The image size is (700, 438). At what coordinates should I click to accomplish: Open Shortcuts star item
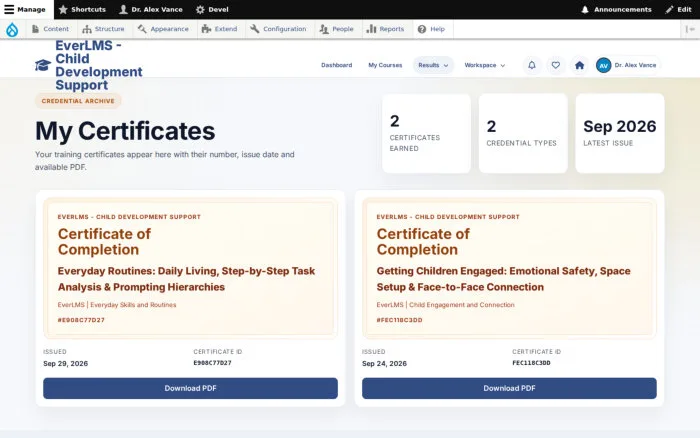coord(82,9)
